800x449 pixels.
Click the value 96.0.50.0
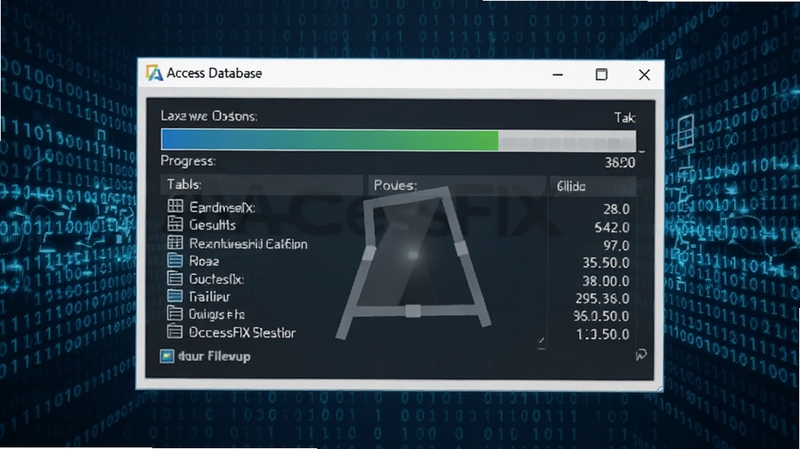[x=601, y=316]
